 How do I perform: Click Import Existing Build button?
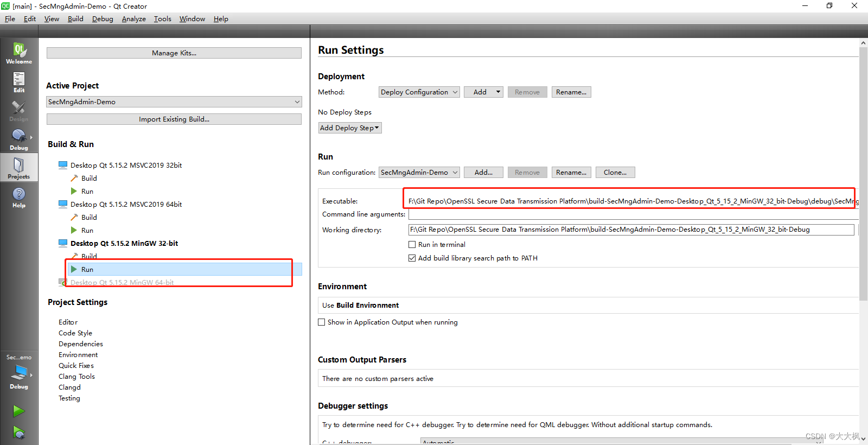click(x=174, y=119)
